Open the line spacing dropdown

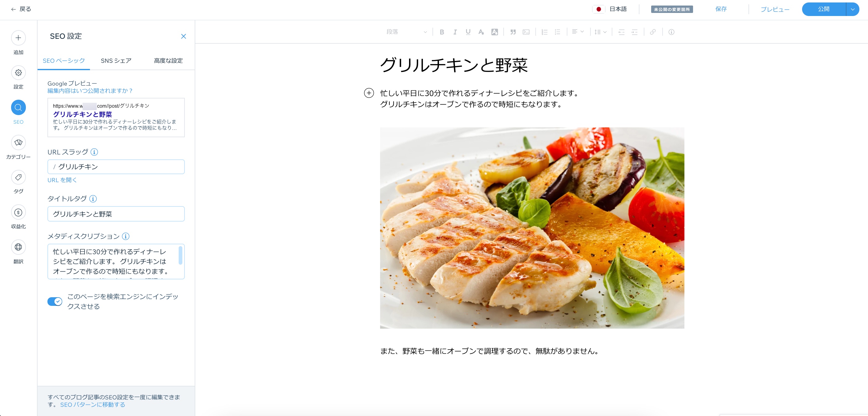point(600,32)
